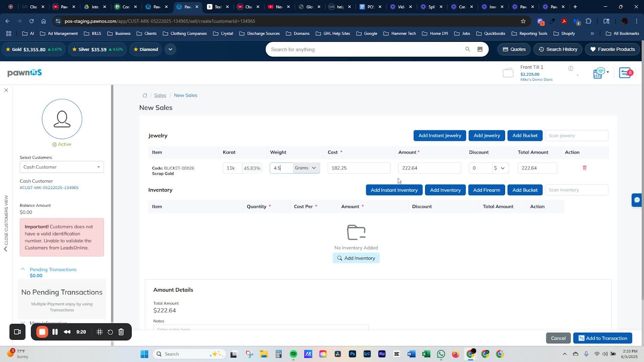Click the image search icon
644x362 pixels.
pos(480,49)
